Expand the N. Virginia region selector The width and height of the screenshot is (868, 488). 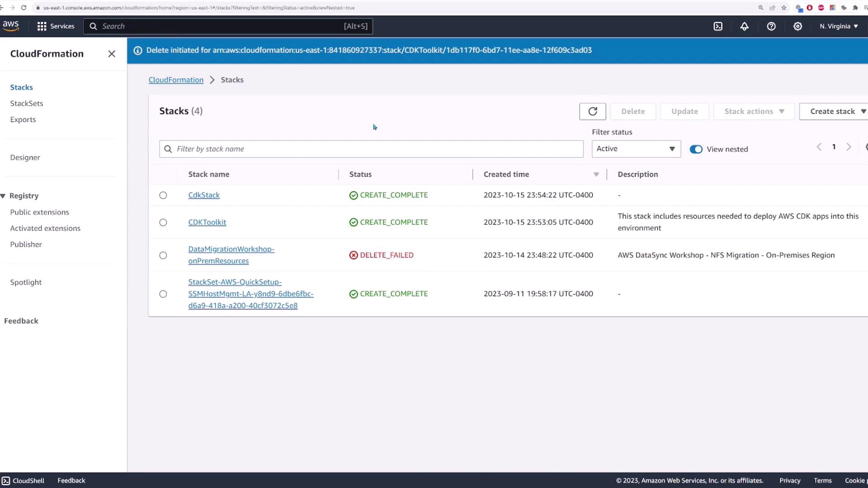click(839, 26)
